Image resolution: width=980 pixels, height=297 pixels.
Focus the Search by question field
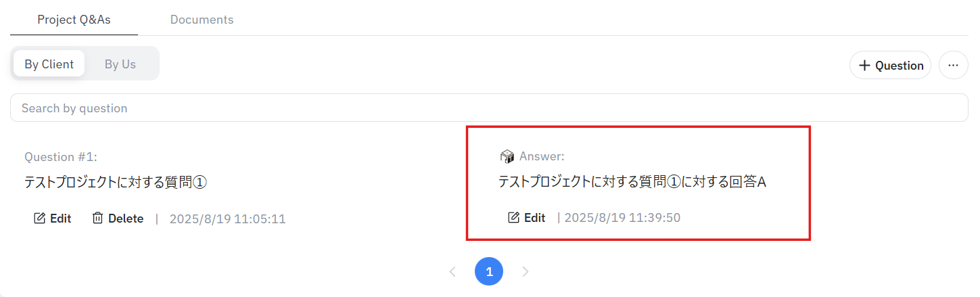tap(488, 108)
